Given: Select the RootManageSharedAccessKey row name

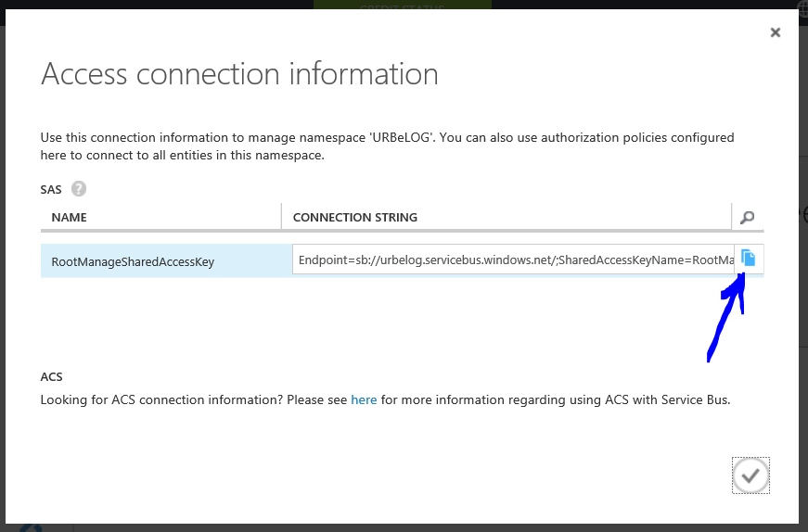Looking at the screenshot, I should click(133, 261).
